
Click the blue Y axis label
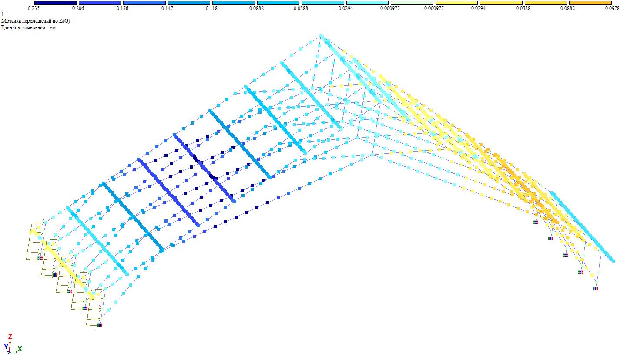6,347
